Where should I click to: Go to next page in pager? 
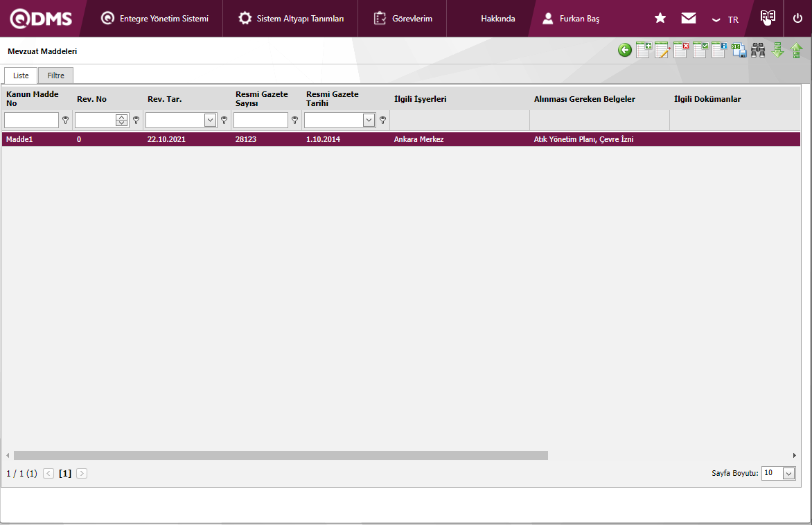click(82, 473)
